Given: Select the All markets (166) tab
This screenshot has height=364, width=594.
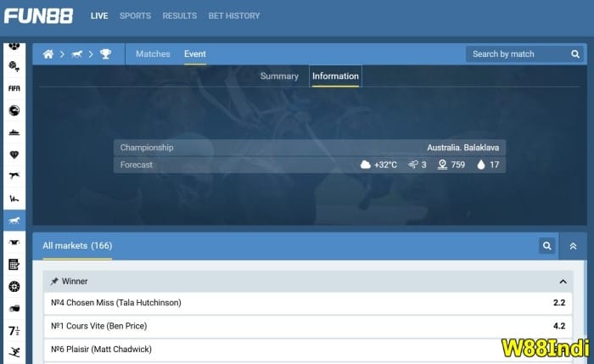Looking at the screenshot, I should tap(77, 246).
